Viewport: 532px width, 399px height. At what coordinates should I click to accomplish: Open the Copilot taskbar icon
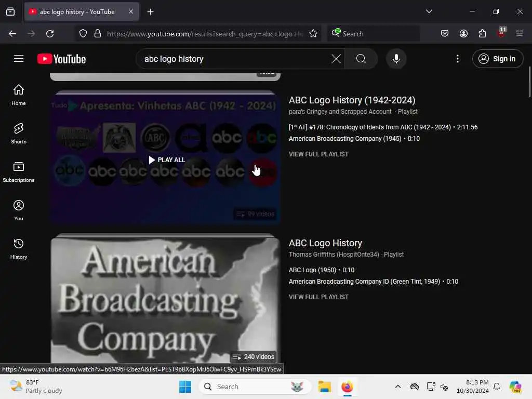click(x=515, y=387)
